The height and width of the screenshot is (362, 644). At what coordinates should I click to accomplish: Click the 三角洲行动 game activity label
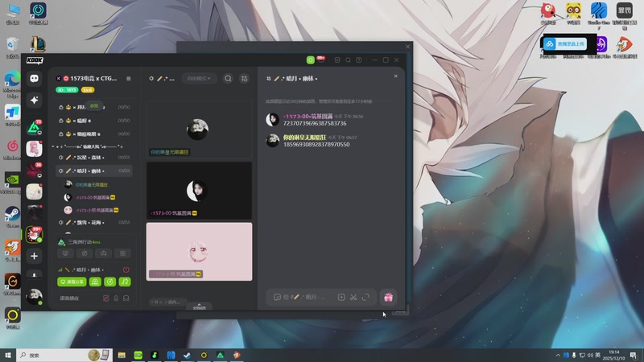(x=84, y=242)
